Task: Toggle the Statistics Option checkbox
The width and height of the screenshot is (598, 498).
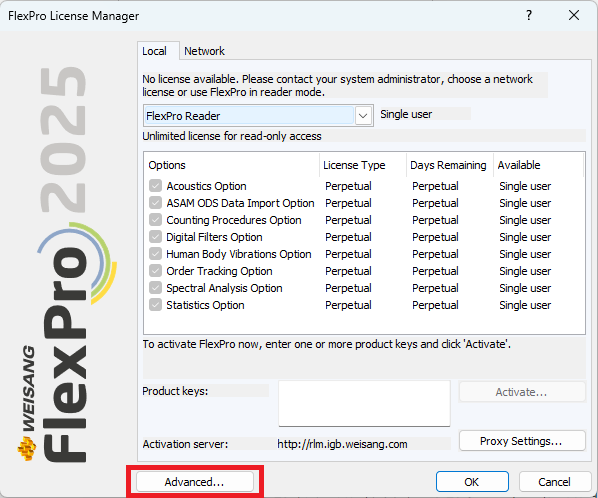Action: coord(155,305)
